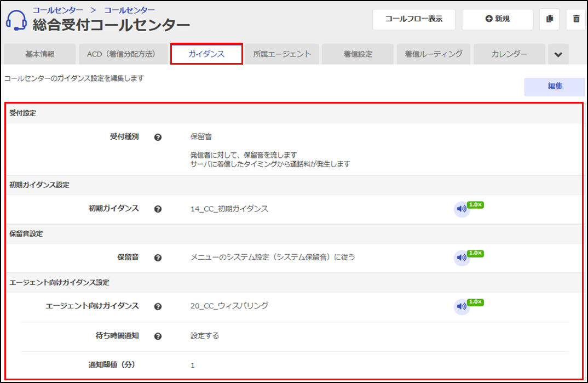Click the コールフロー表示 button
This screenshot has width=588, height=383.
(x=413, y=19)
